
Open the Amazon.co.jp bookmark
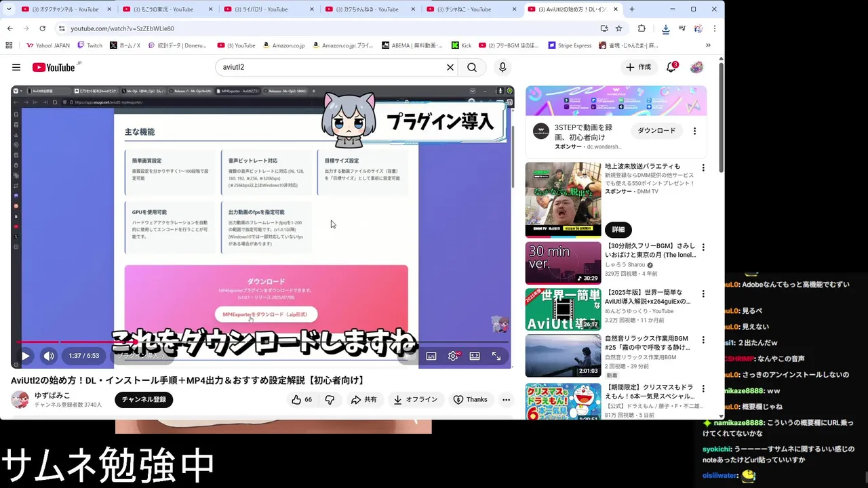click(283, 45)
